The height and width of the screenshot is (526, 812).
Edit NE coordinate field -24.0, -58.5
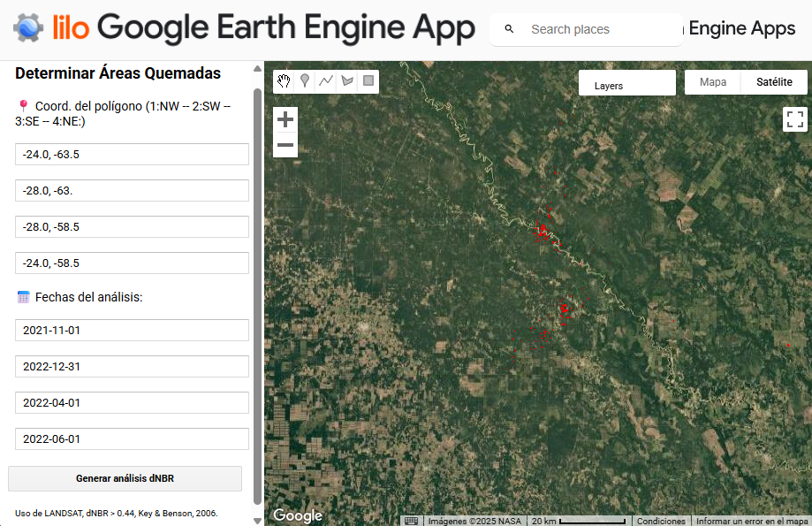click(x=132, y=263)
